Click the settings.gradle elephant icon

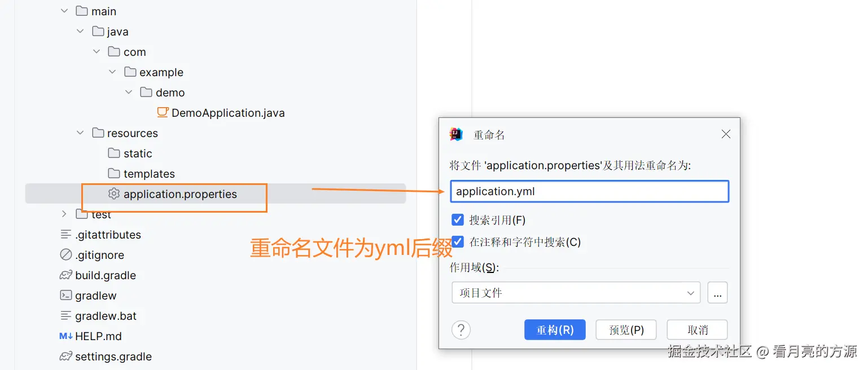point(66,356)
